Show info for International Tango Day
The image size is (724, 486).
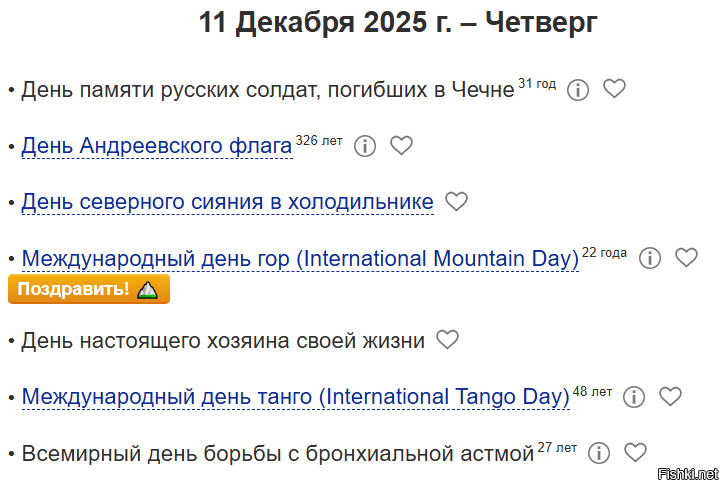pos(634,397)
